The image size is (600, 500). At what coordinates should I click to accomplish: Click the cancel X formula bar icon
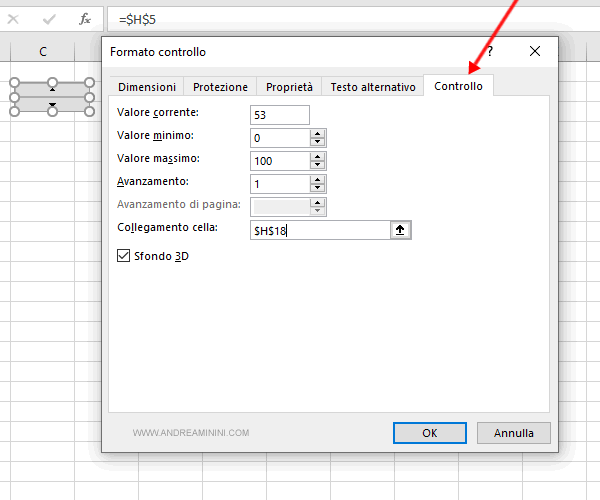(x=13, y=18)
